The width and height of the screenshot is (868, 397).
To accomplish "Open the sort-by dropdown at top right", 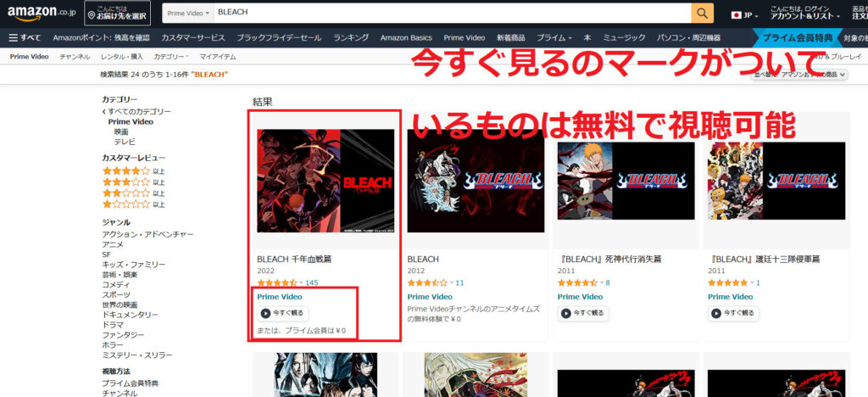I will 799,74.
